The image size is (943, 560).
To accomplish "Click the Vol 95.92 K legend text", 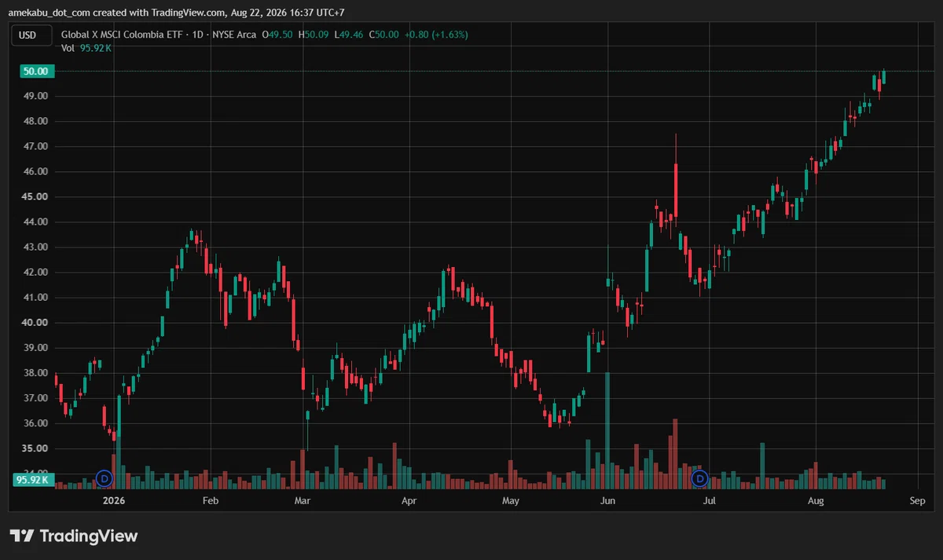I will coord(86,48).
